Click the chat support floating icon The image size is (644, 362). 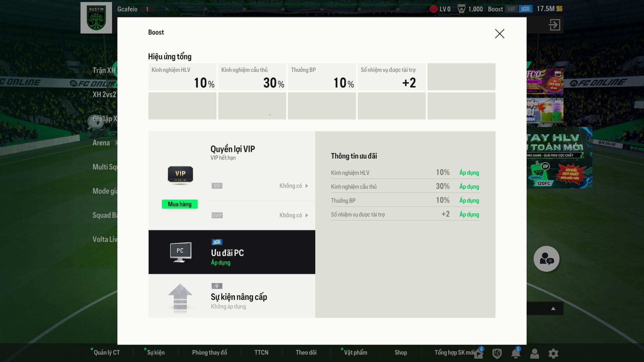coord(546,259)
